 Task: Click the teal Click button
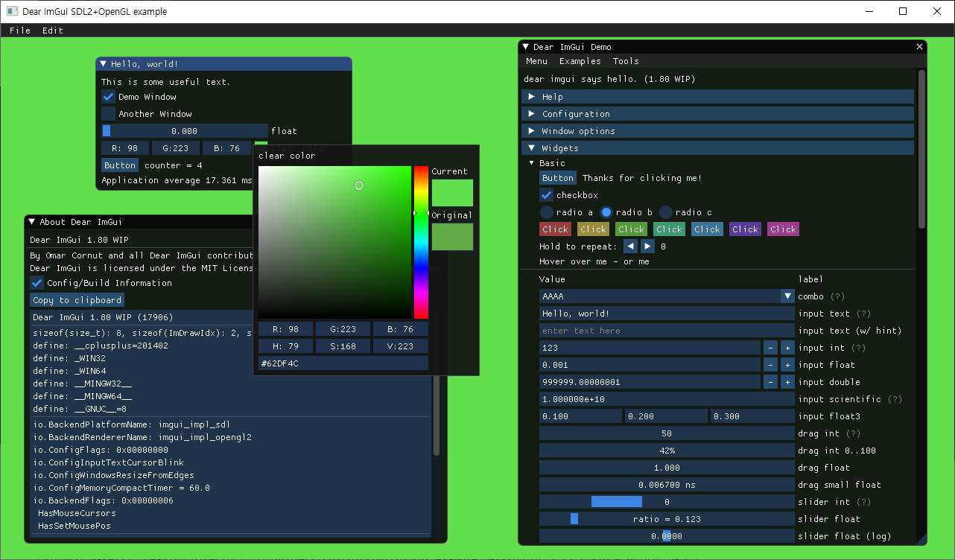(x=670, y=229)
